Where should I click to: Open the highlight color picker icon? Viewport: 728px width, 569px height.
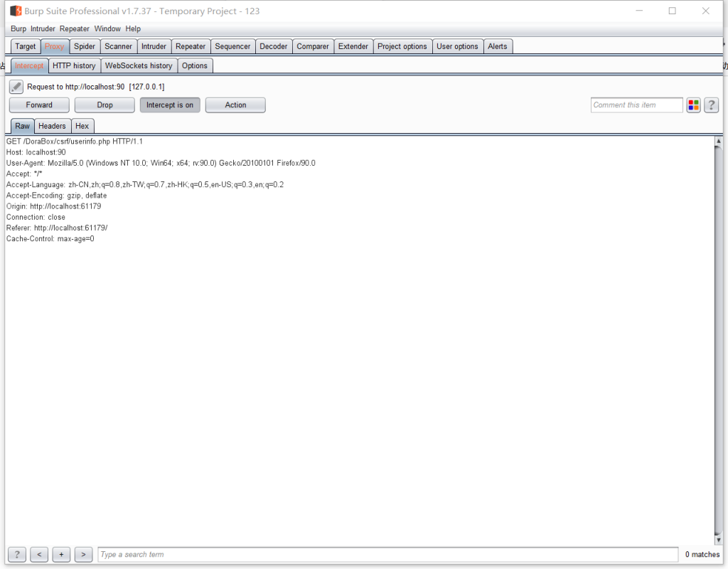coord(694,105)
